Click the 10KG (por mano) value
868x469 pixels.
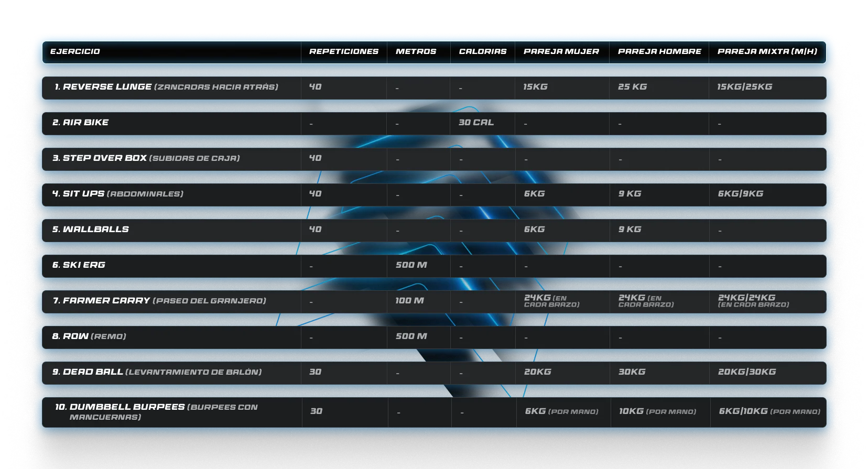657,411
